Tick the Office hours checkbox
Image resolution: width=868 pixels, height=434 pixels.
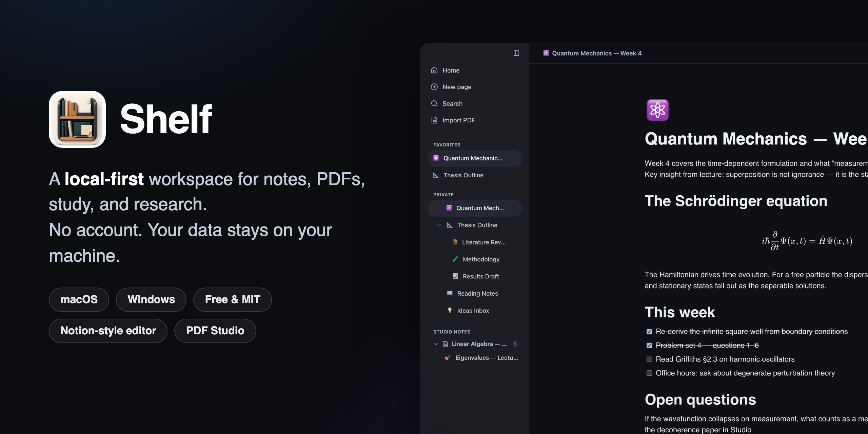[649, 373]
